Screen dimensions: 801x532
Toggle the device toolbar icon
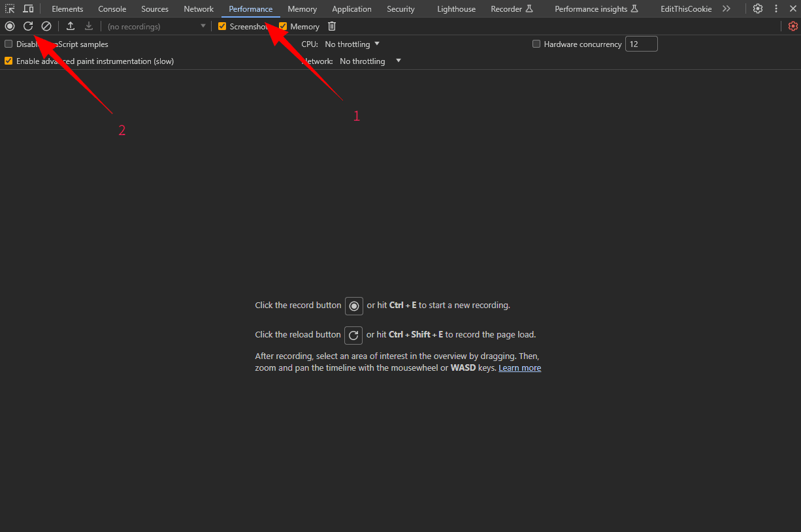(28, 8)
